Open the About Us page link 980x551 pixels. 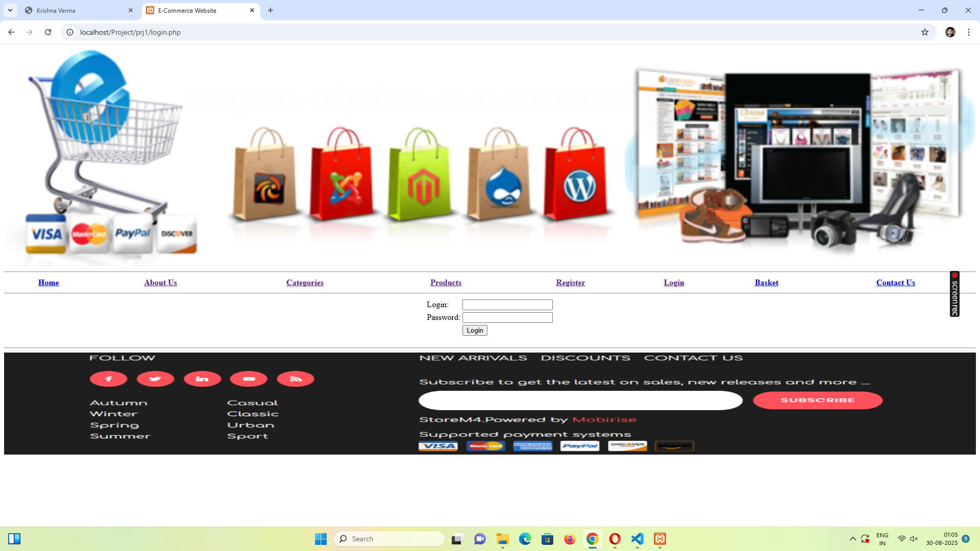pyautogui.click(x=160, y=283)
